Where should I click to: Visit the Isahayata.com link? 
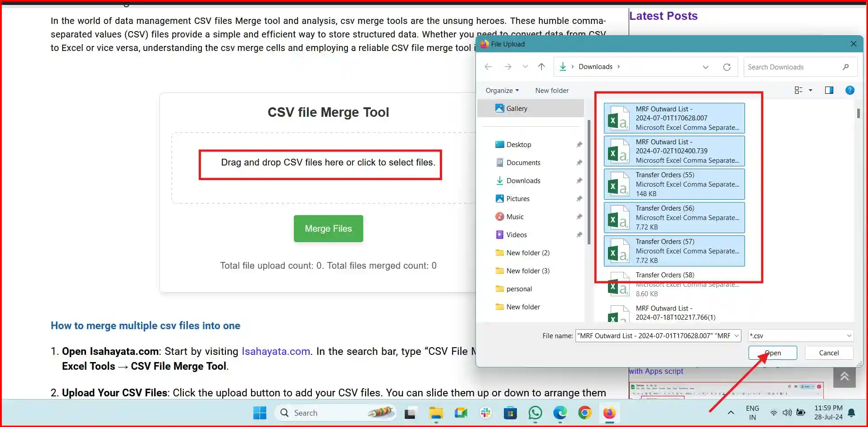pos(275,351)
